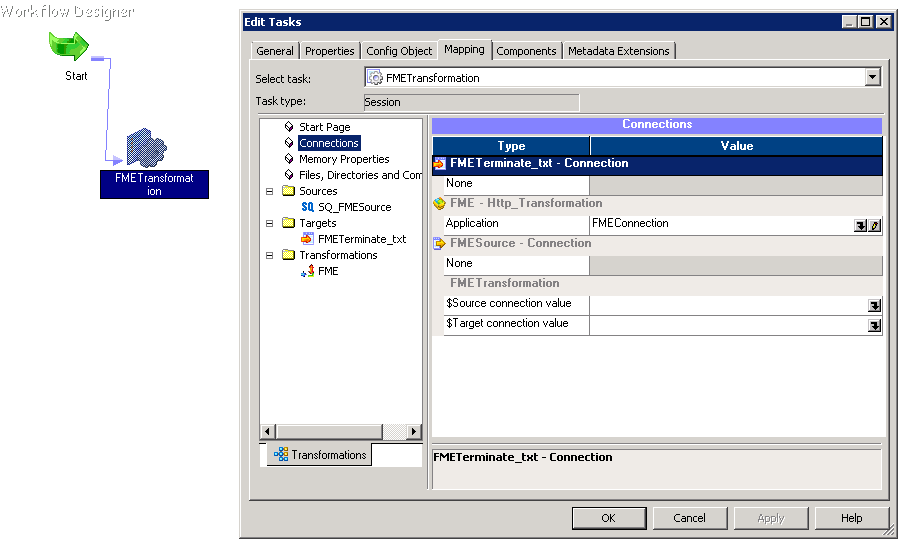Viewport: 913px width, 546px height.
Task: Open $Source connection value arrow button
Action: 875,306
